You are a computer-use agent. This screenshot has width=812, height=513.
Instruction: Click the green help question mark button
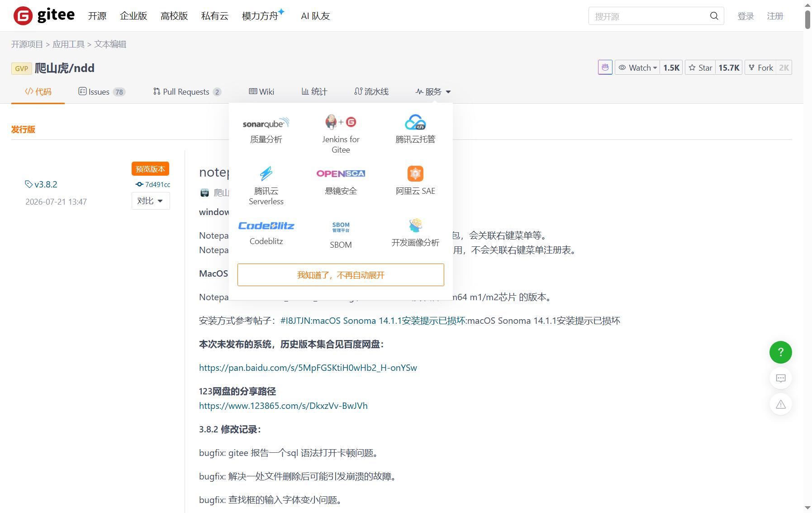[780, 352]
